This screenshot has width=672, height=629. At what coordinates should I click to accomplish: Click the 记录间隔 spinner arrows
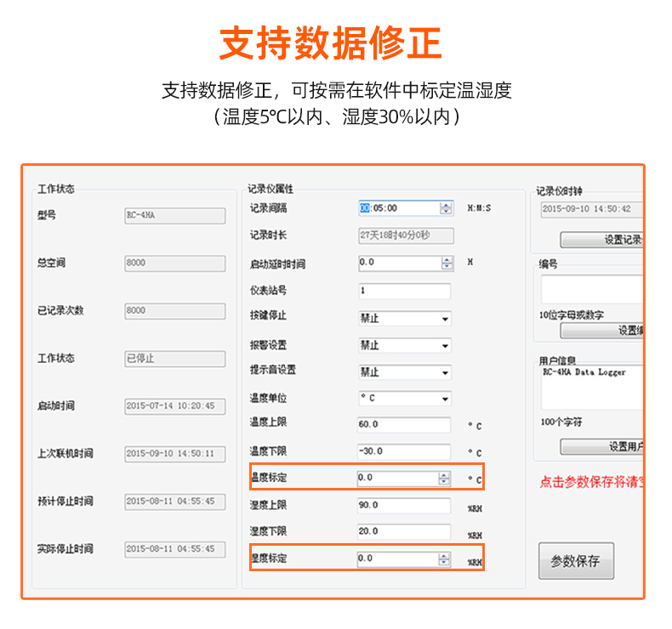(446, 208)
